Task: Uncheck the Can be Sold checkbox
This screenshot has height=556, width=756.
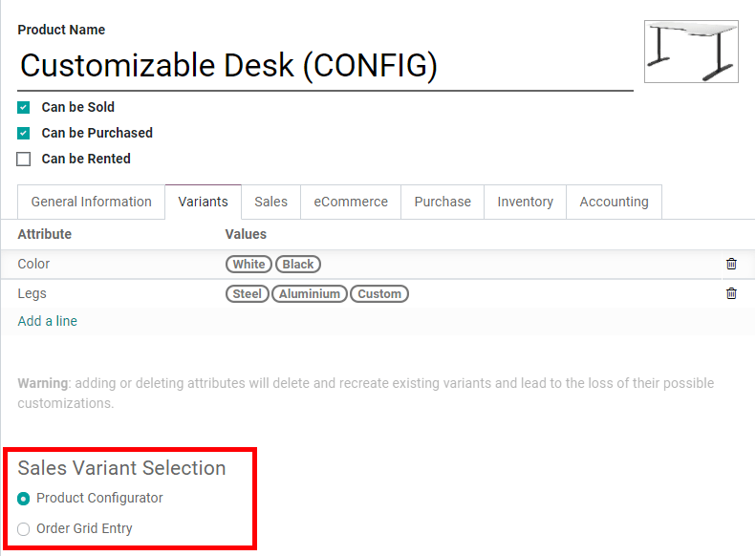Action: click(x=24, y=108)
